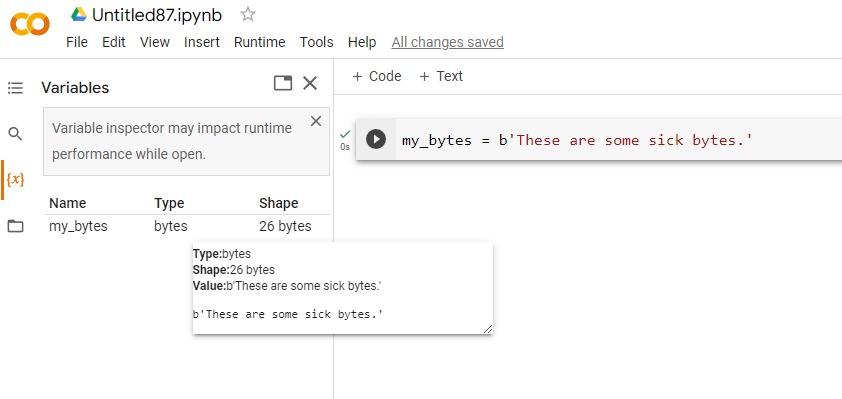Close the Variables panel
This screenshot has height=399, width=842.
pos(310,83)
